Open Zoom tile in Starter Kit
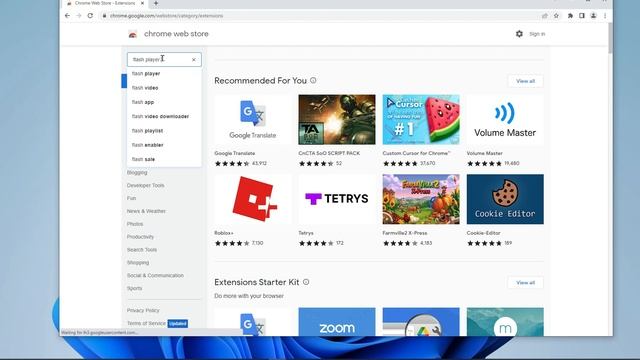Screen dimensions: 640x360 pyautogui.click(x=337, y=322)
